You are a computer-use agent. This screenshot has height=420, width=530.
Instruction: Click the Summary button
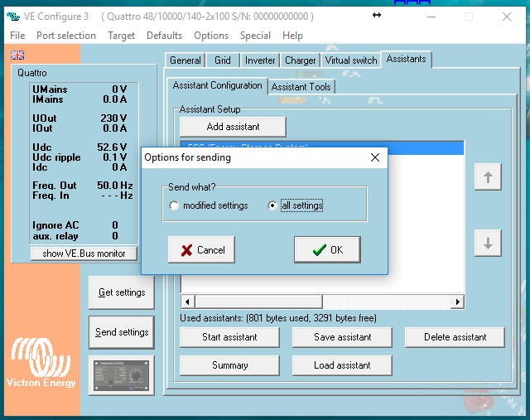[x=230, y=365]
